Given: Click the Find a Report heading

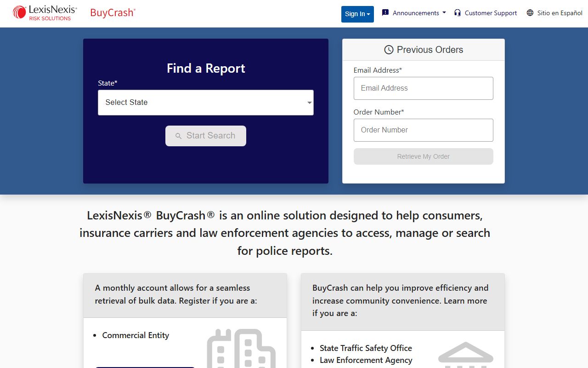Looking at the screenshot, I should [x=206, y=69].
